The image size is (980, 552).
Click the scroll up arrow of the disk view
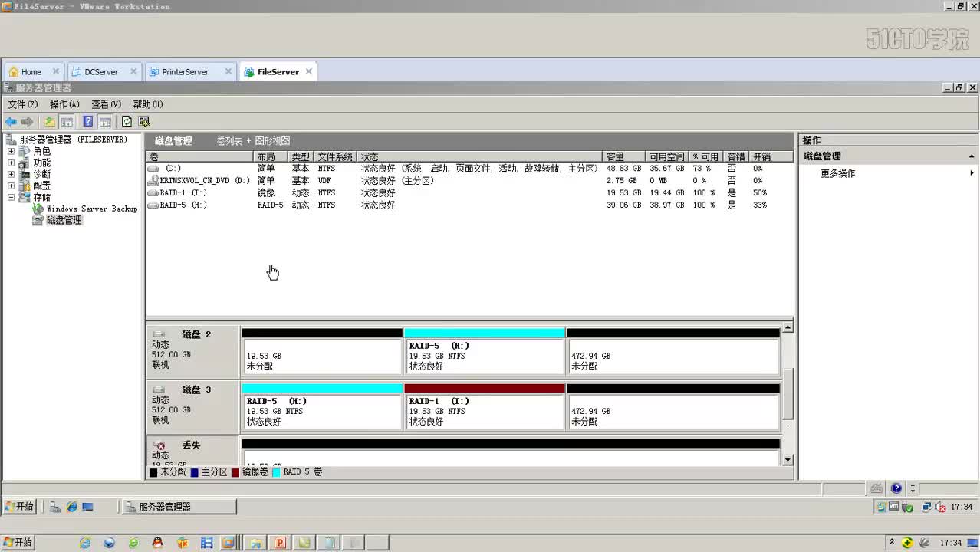coord(788,327)
